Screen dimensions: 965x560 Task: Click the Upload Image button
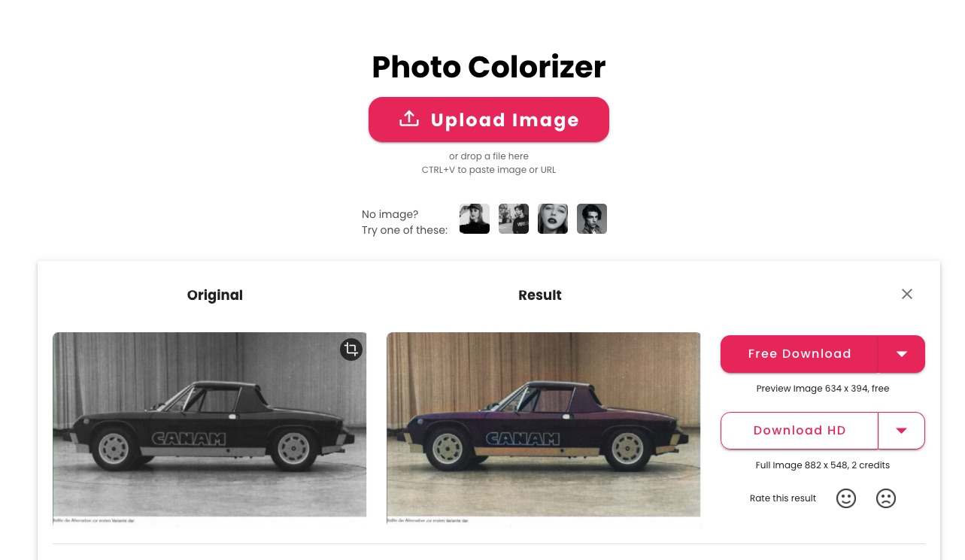tap(489, 120)
